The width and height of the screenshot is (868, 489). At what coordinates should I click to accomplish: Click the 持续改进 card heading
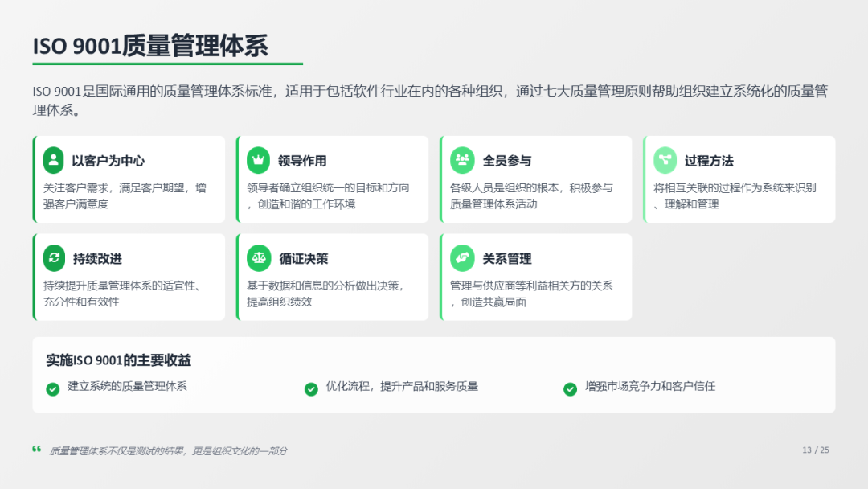click(x=97, y=259)
